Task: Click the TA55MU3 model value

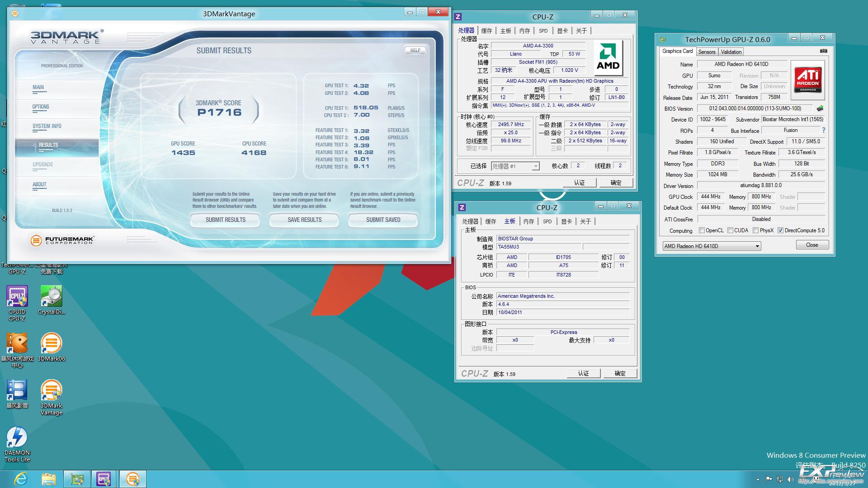Action: click(x=538, y=247)
